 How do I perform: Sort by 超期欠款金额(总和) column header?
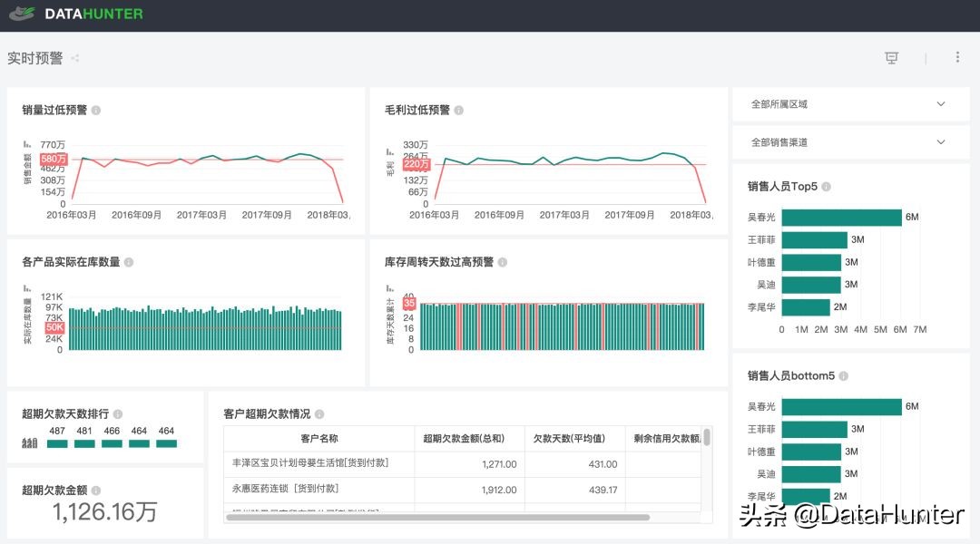point(469,439)
